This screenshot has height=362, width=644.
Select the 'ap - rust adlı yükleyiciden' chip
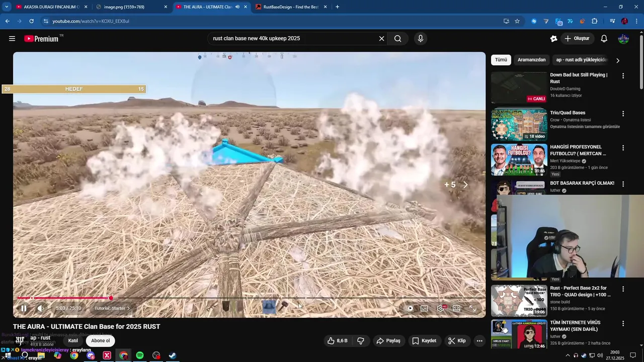(x=582, y=60)
